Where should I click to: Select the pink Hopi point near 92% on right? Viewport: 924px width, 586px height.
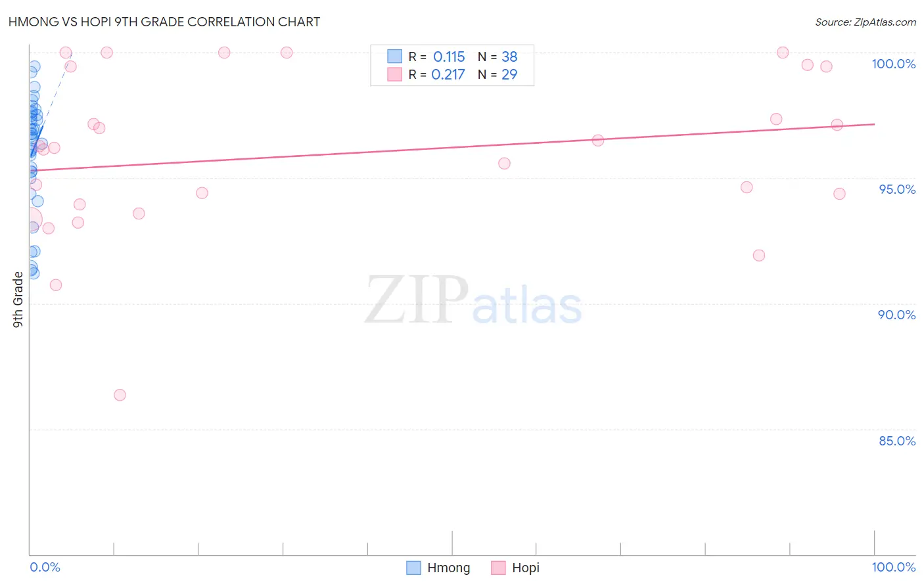click(759, 255)
